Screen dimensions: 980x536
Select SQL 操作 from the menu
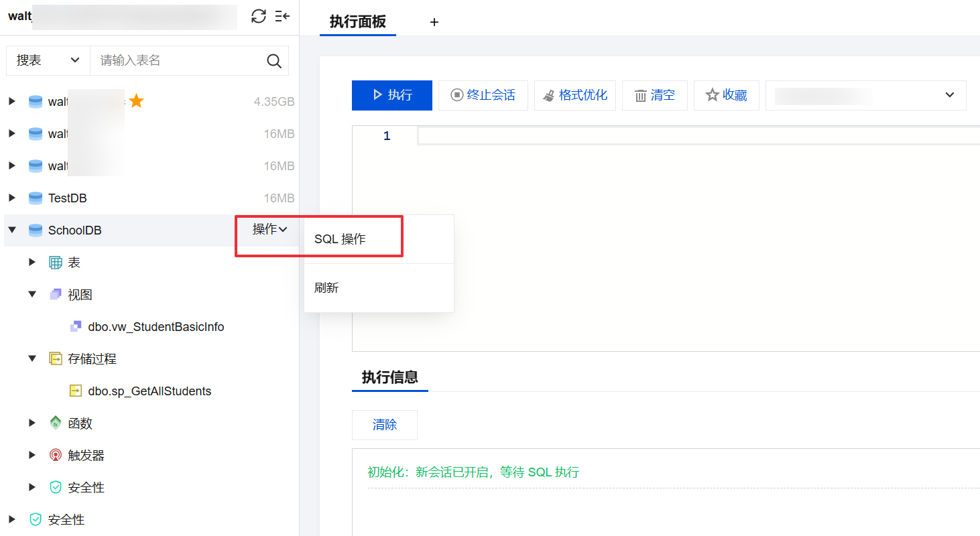tap(340, 239)
